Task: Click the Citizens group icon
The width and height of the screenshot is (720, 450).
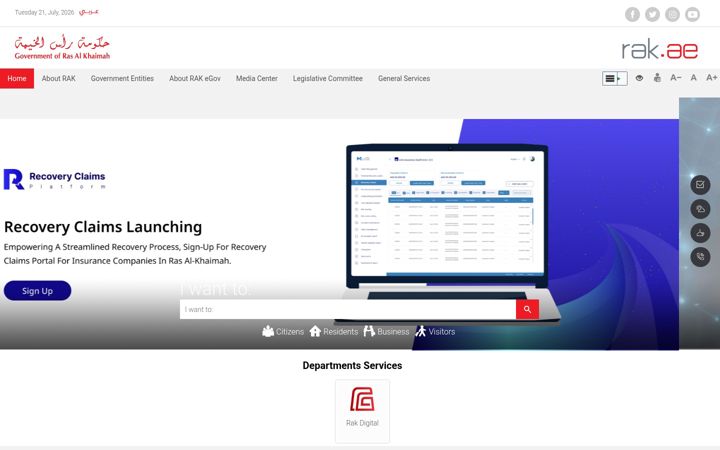Action: coord(268,331)
